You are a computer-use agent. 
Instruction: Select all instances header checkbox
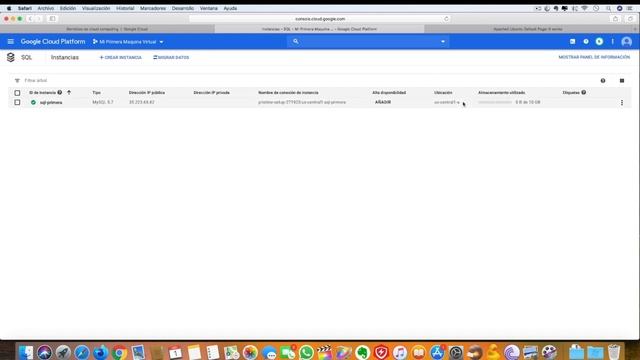coord(17,93)
